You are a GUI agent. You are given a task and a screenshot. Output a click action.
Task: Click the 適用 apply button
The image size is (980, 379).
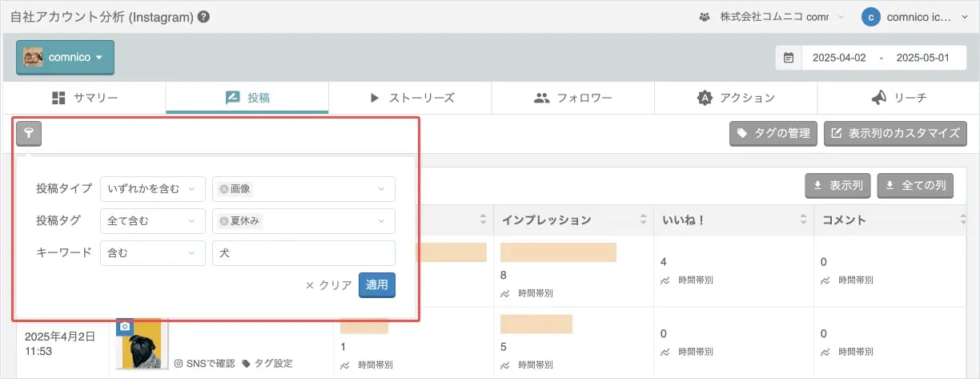pos(377,284)
